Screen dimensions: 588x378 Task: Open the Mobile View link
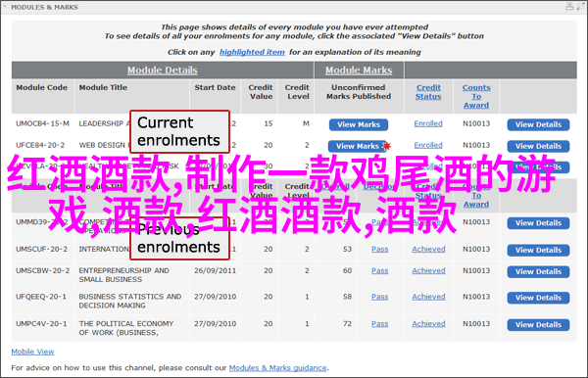coord(32,352)
